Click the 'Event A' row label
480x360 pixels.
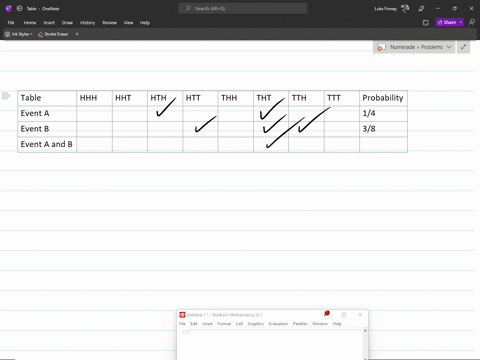[x=35, y=113]
